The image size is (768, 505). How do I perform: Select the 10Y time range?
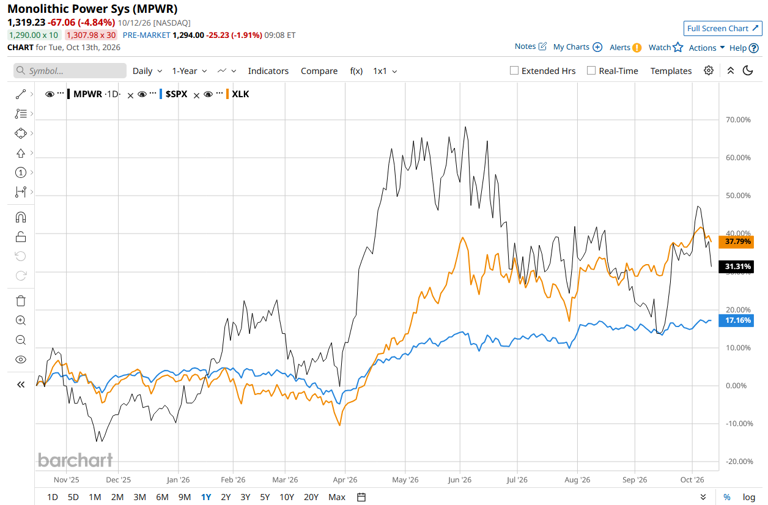point(287,497)
